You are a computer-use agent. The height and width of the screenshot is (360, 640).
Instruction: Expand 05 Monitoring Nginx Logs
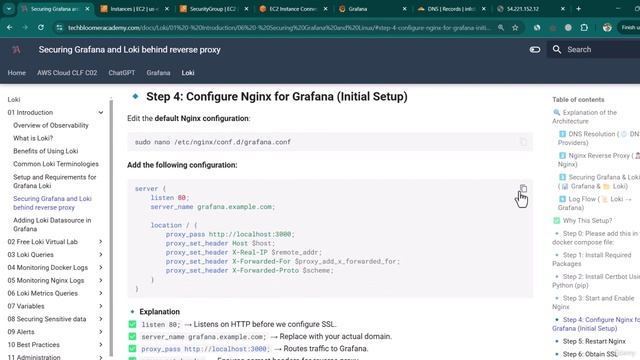100,280
